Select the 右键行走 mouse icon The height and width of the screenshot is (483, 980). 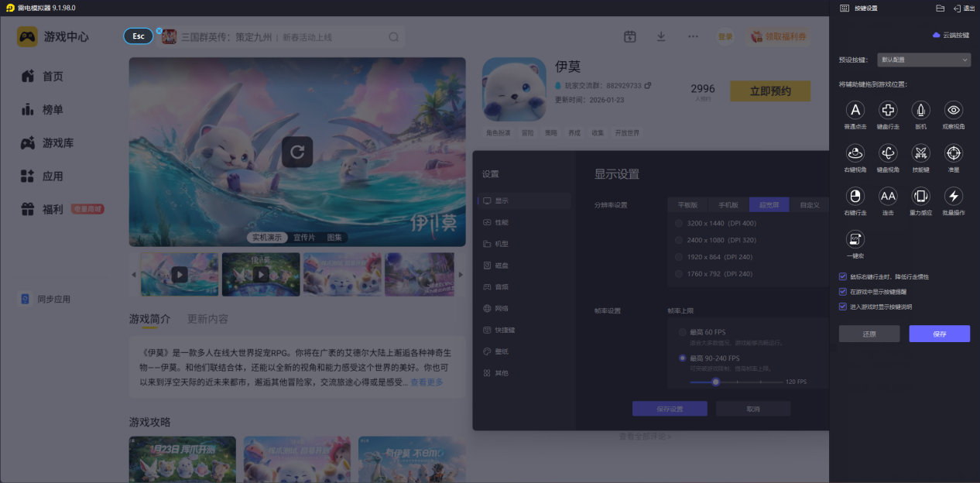[855, 196]
